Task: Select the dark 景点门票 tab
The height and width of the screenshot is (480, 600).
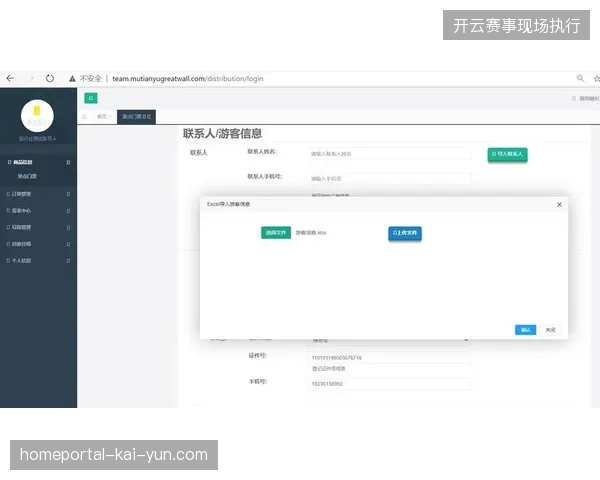Action: tap(136, 117)
